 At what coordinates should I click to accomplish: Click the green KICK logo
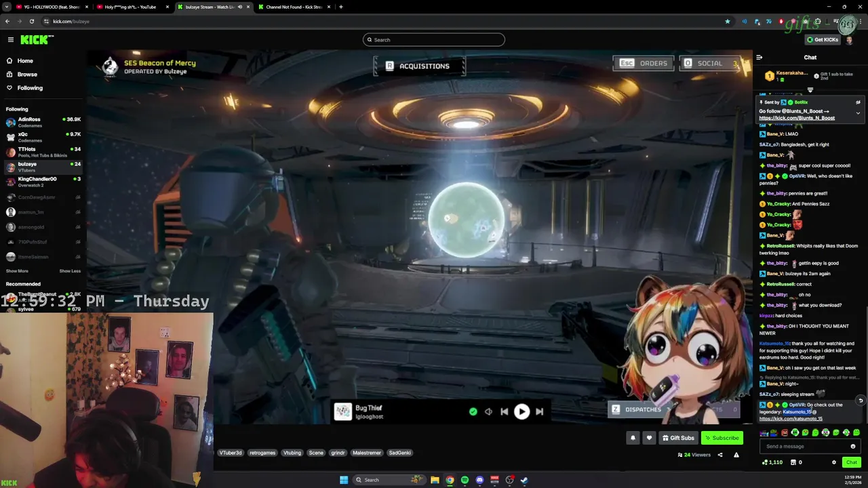click(36, 40)
